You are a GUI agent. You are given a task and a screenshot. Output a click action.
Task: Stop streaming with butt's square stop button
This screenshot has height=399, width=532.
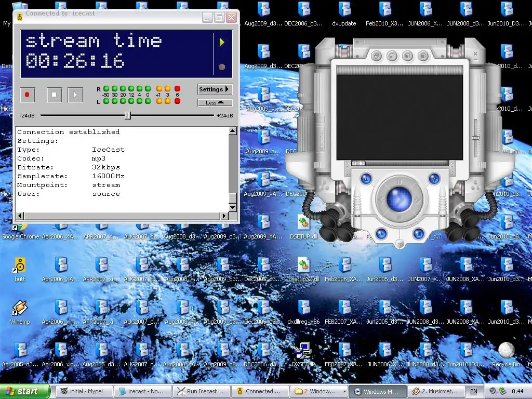[x=54, y=95]
